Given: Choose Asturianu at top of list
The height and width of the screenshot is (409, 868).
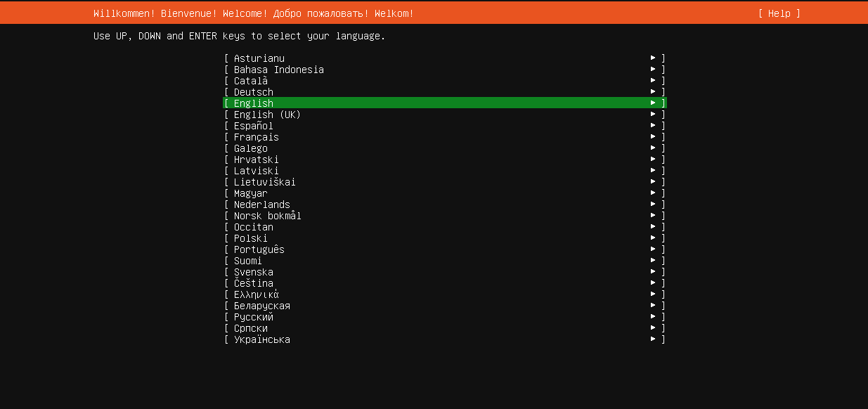Looking at the screenshot, I should point(259,58).
